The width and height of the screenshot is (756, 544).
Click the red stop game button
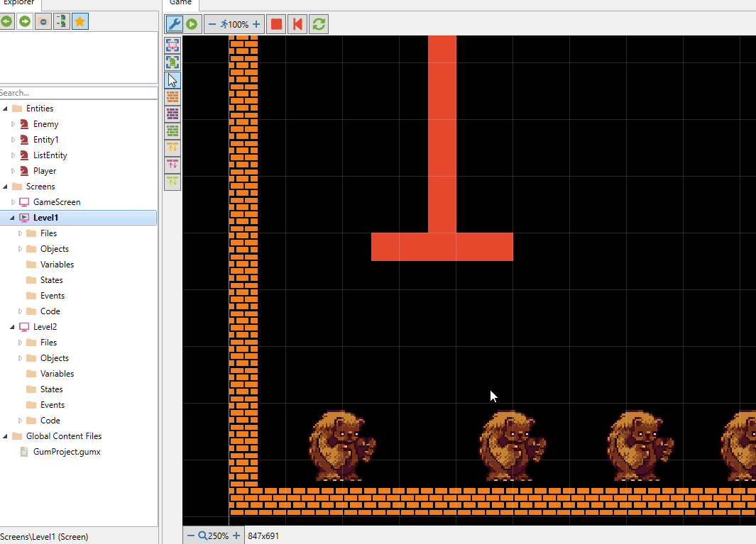tap(276, 24)
